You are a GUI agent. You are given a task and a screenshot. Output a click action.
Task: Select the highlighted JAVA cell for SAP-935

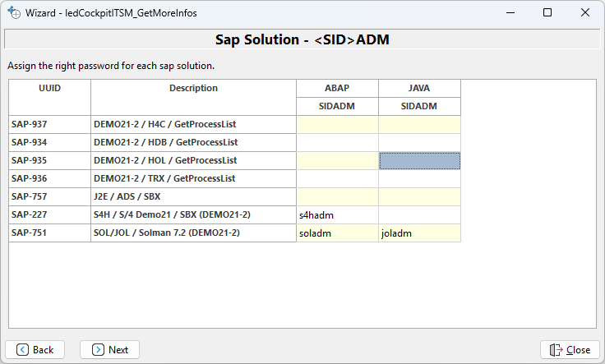click(x=419, y=160)
